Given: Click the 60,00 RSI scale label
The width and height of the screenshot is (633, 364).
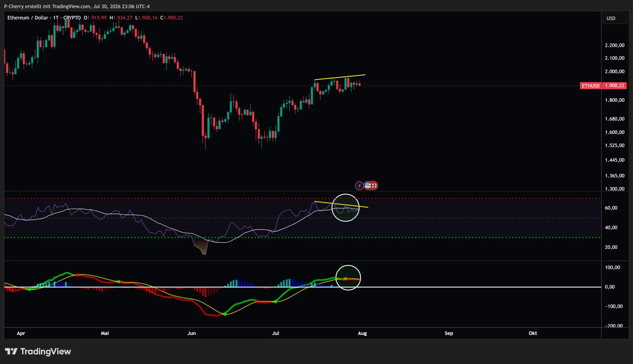Looking at the screenshot, I should [611, 208].
